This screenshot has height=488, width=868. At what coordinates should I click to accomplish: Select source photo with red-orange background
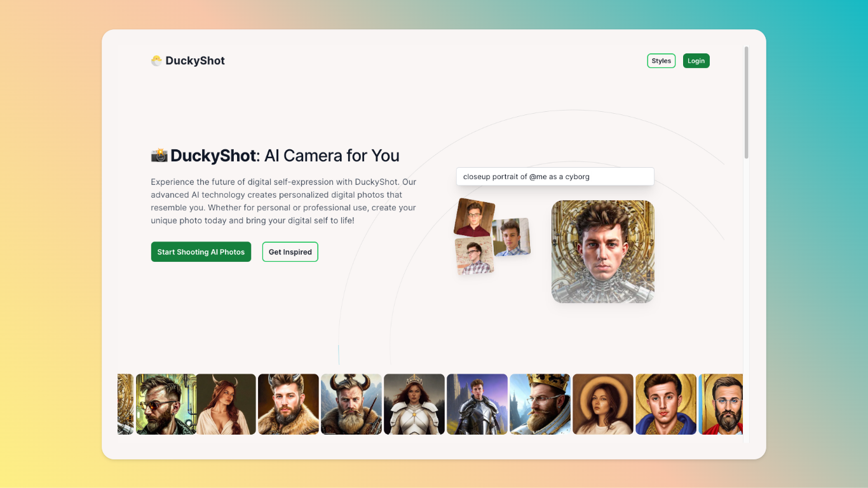475,217
